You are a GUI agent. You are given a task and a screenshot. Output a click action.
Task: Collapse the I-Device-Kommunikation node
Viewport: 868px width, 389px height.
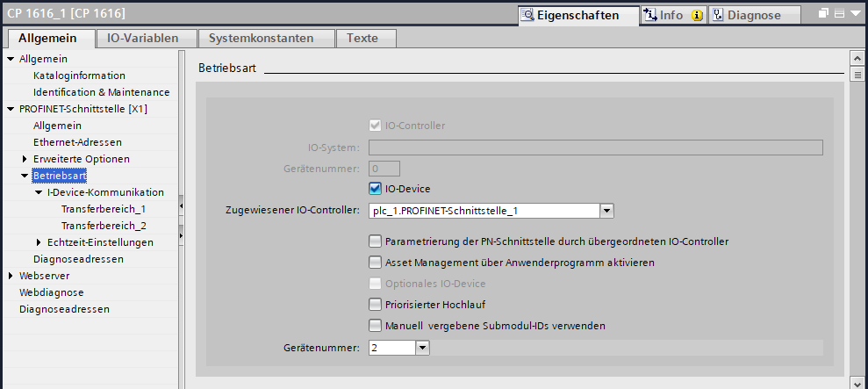point(39,192)
